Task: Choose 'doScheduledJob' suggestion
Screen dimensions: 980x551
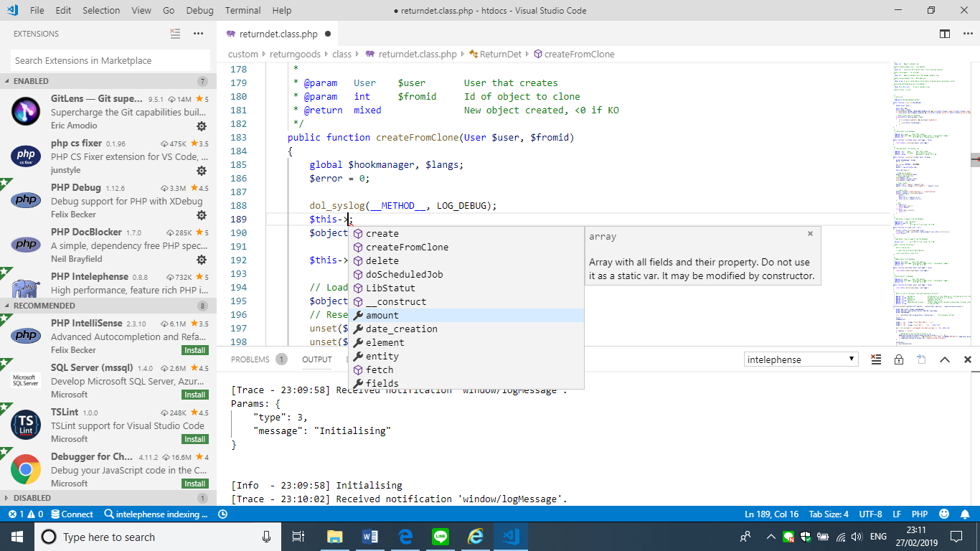Action: pyautogui.click(x=466, y=275)
